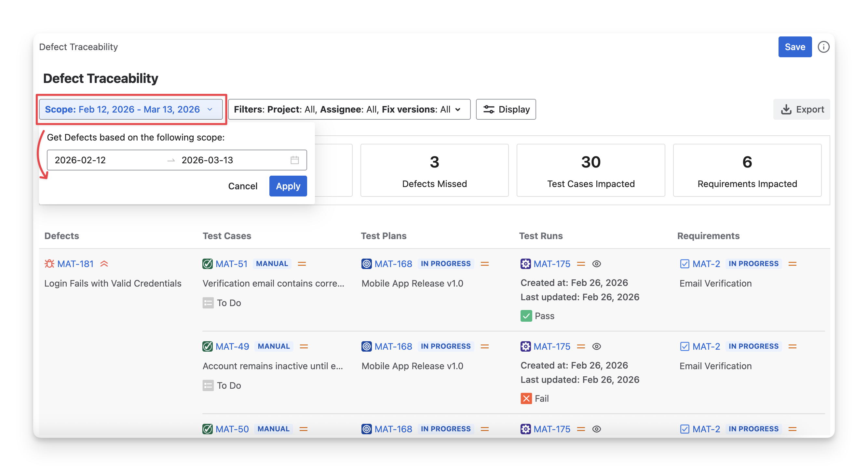Export the defect traceability report
This screenshot has height=471, width=868.
[x=802, y=109]
